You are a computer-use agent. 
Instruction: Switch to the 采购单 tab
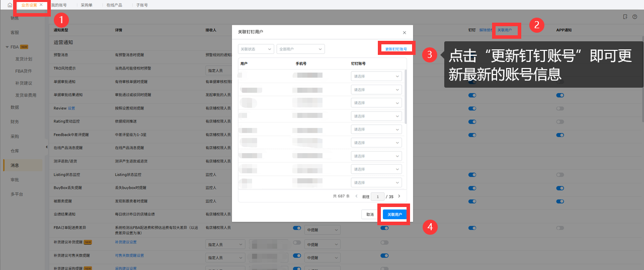(87, 5)
